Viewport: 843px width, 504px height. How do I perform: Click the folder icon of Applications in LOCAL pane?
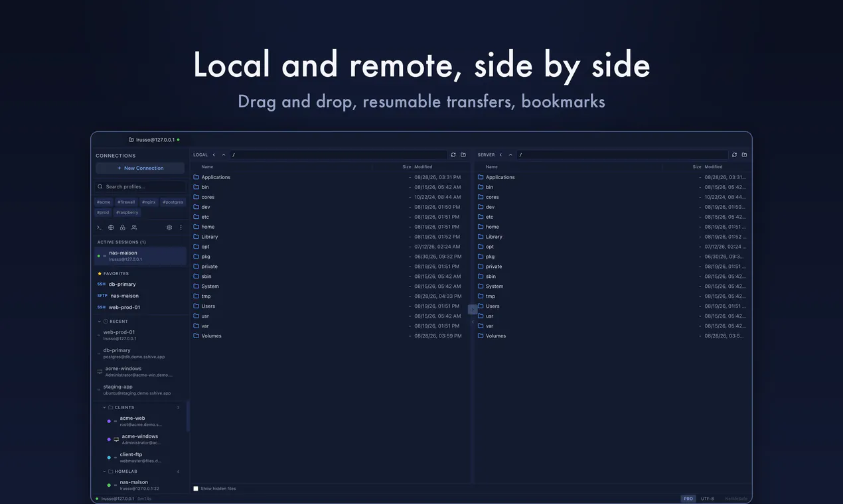click(196, 177)
